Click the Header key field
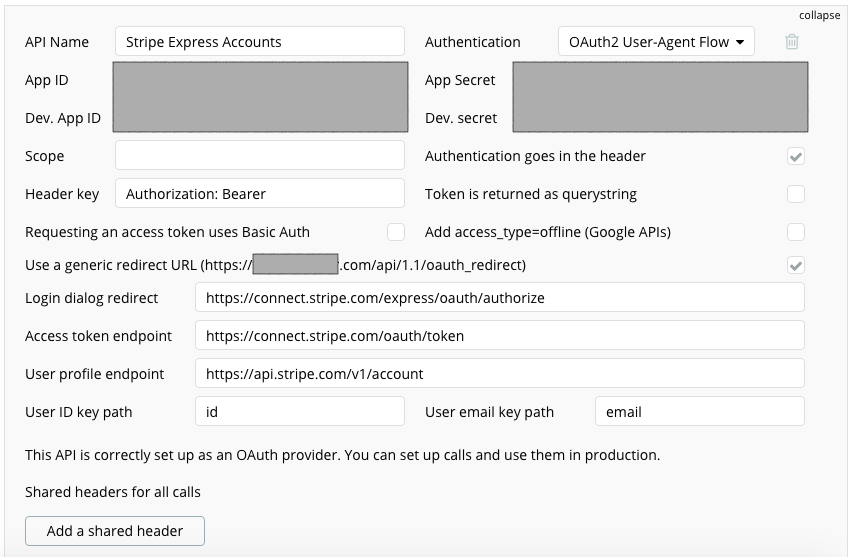The height and width of the screenshot is (557, 854). click(260, 194)
